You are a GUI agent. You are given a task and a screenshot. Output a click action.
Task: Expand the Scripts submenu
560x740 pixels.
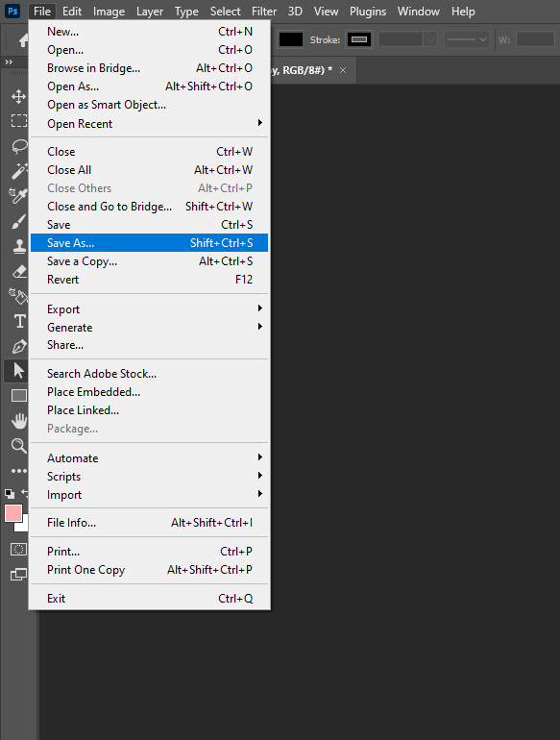(x=149, y=476)
